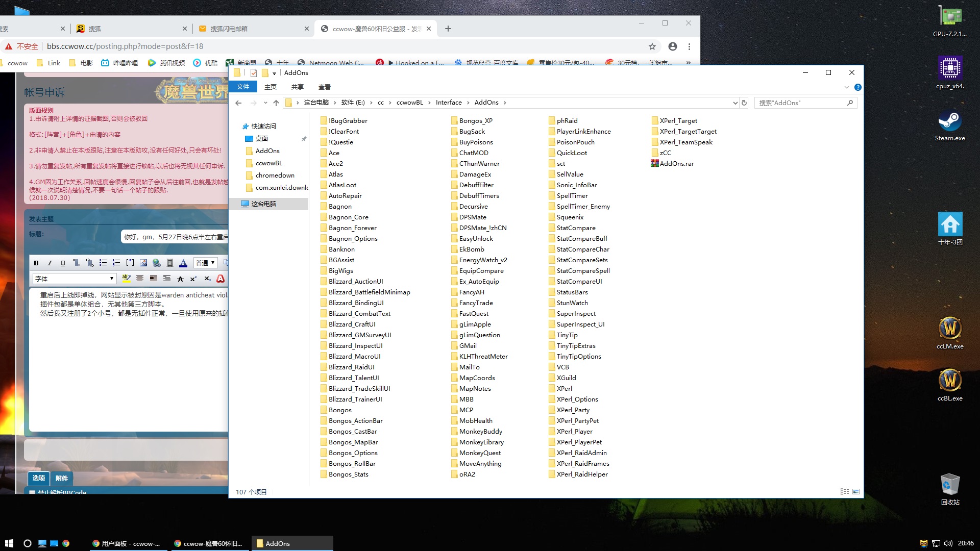Image resolution: width=980 pixels, height=551 pixels.
Task: Switch Explorer to large icons view
Action: click(856, 492)
